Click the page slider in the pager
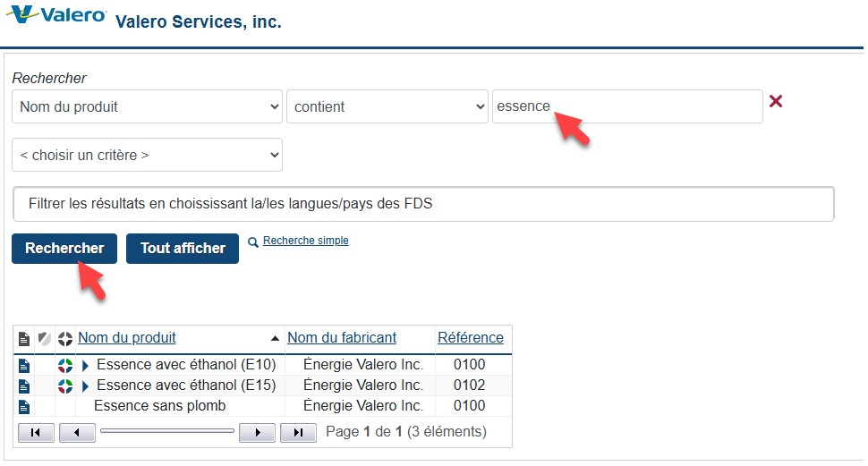This screenshot has height=466, width=868. [166, 432]
